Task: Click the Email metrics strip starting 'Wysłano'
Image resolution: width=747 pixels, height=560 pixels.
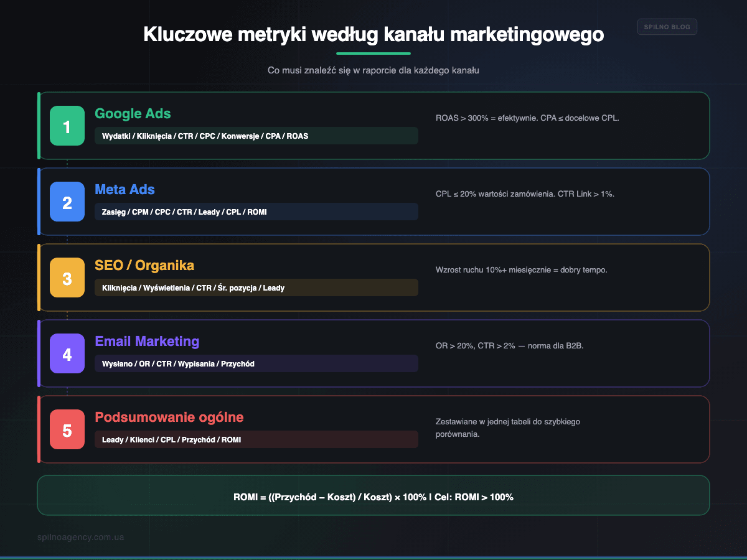Action: click(x=256, y=363)
